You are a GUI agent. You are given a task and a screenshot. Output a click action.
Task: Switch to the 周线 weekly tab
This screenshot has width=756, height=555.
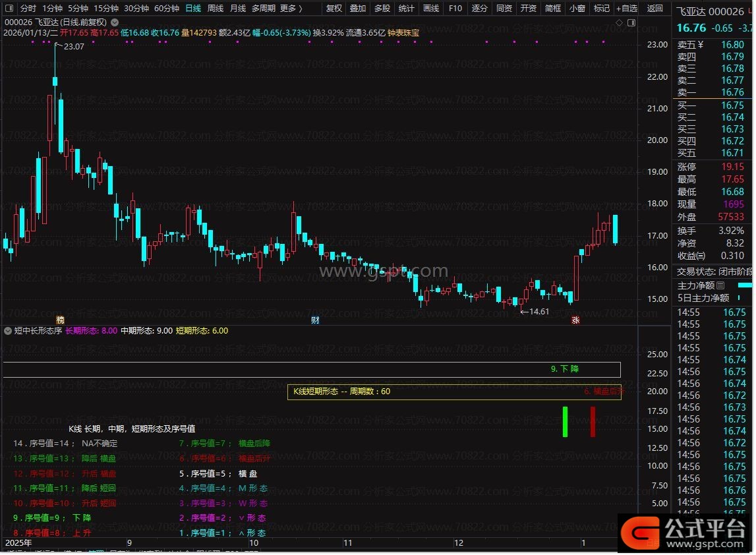(x=216, y=9)
